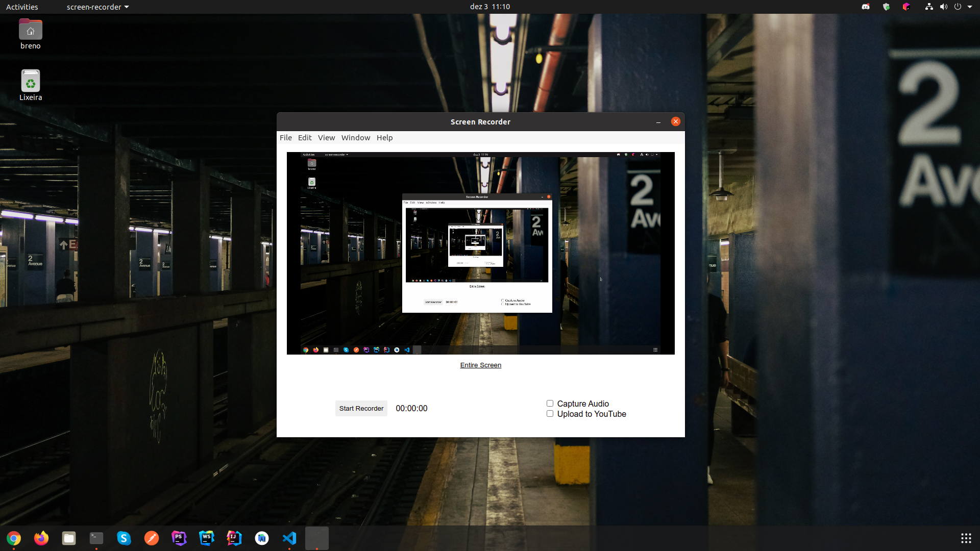Open the Terminal from the dock
980x551 pixels.
click(x=96, y=538)
